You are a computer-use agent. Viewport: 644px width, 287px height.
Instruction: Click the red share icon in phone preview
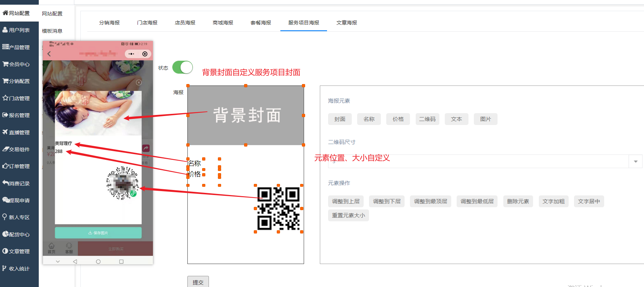pyautogui.click(x=146, y=148)
